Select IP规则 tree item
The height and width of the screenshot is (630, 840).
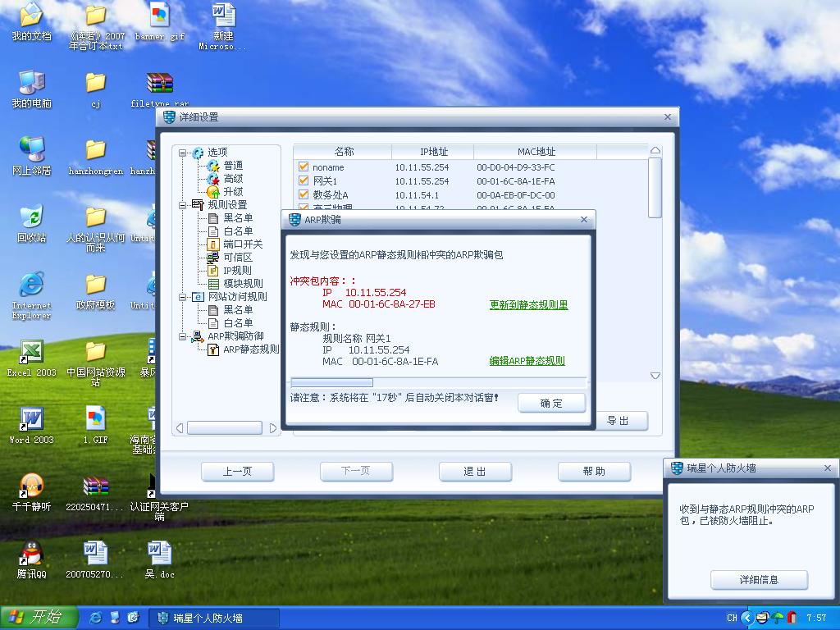click(237, 271)
